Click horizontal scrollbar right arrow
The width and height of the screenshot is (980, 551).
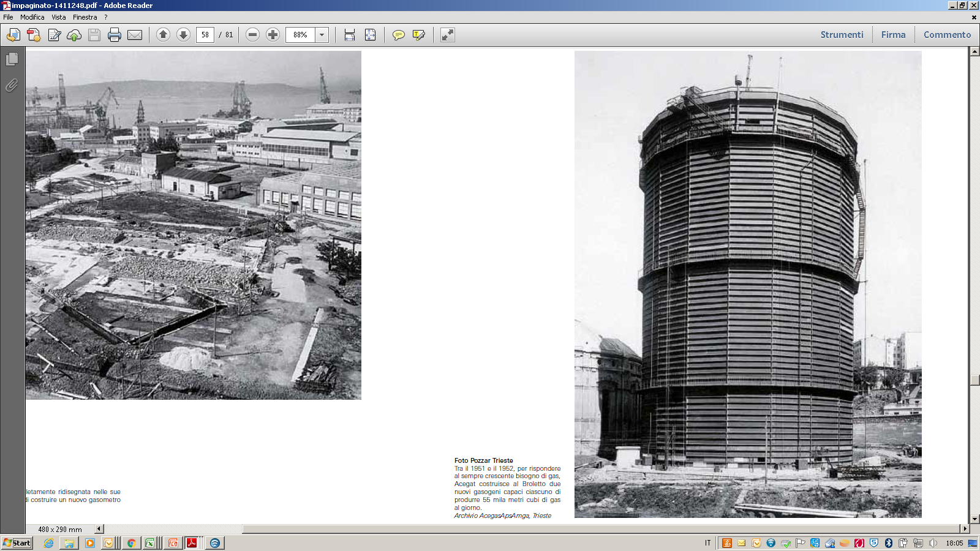pos(965,529)
